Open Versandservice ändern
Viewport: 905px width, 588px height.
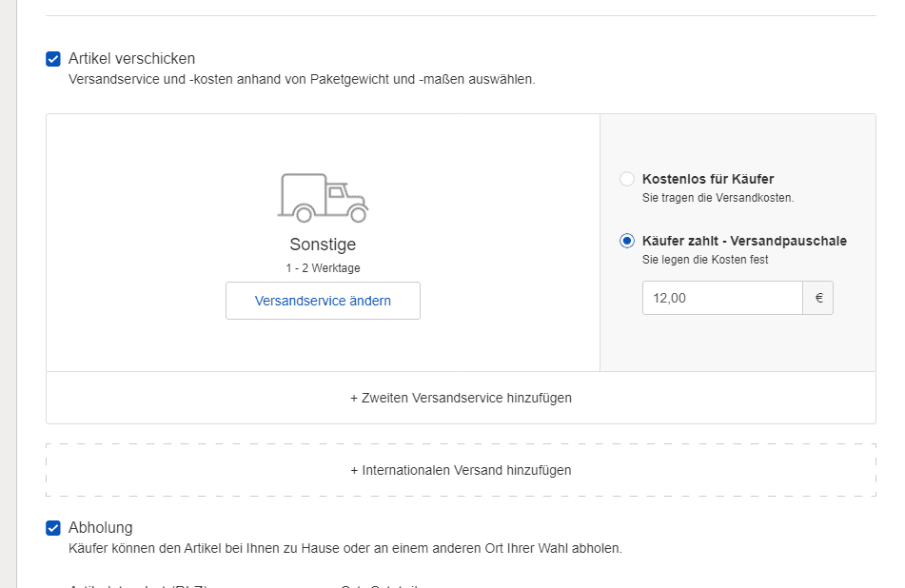coord(323,301)
